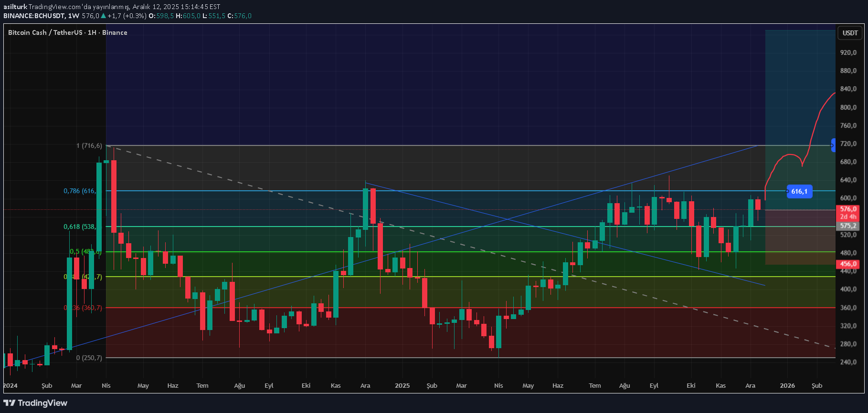Click the 2026 label on time axis
This screenshot has width=868, height=413.
[787, 385]
